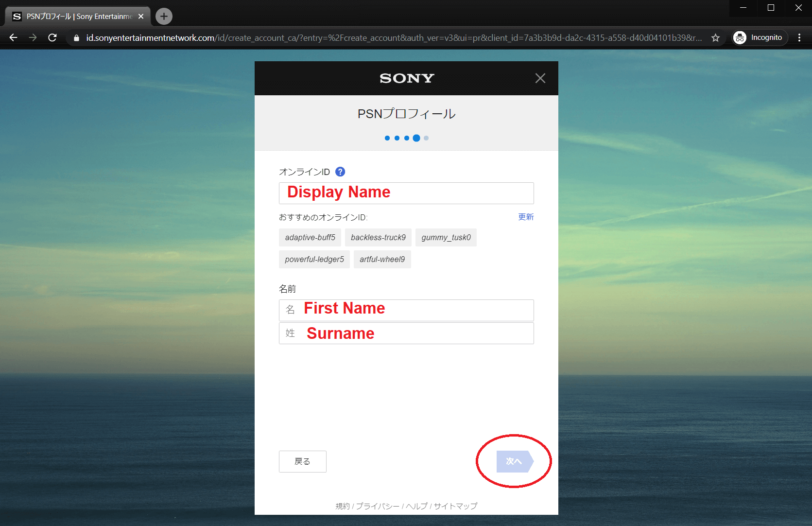
Task: Go back with 戻る button
Action: pyautogui.click(x=302, y=461)
